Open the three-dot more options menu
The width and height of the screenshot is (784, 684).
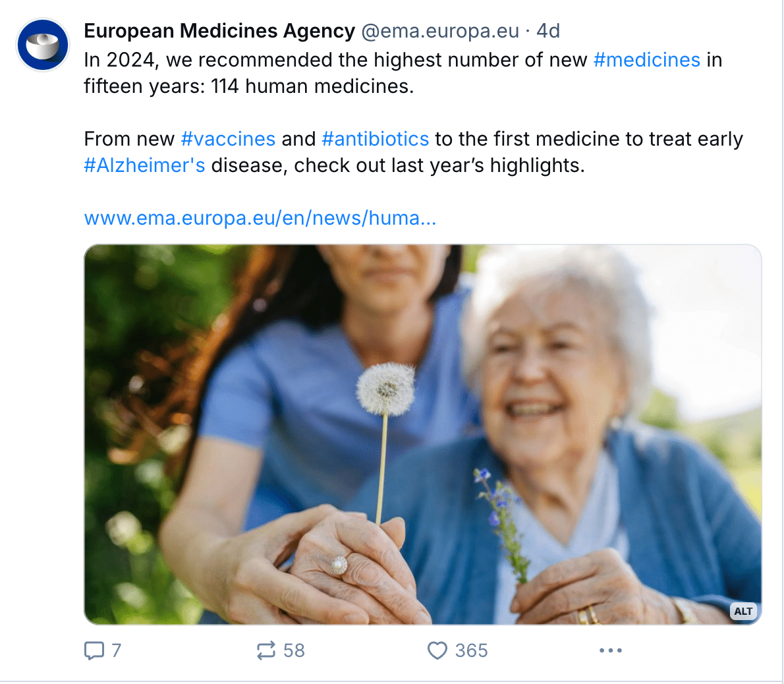(x=611, y=650)
